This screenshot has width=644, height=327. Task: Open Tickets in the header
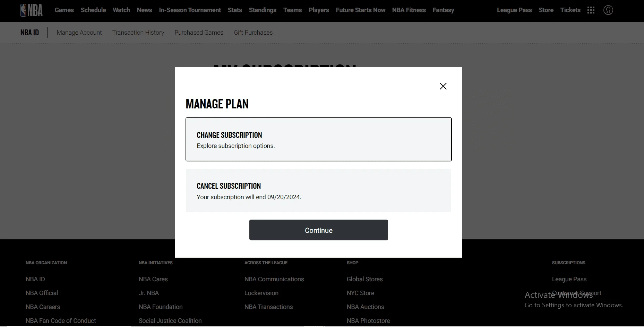coord(570,10)
